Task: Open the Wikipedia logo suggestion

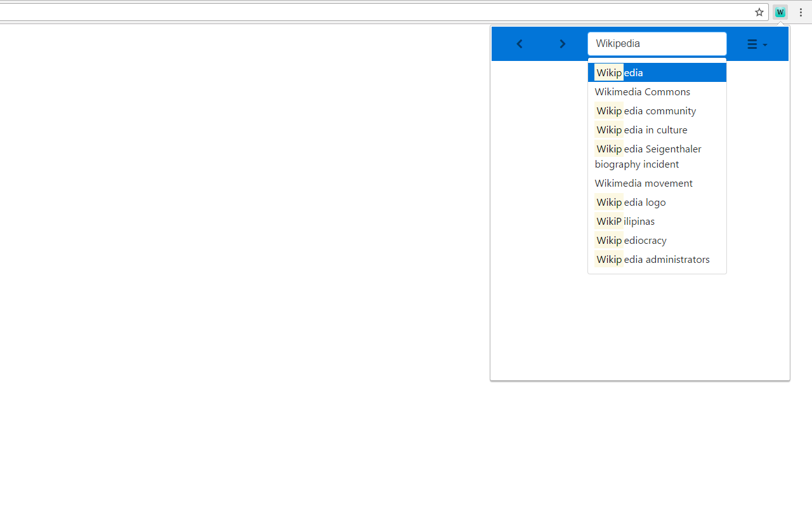Action: pos(631,202)
